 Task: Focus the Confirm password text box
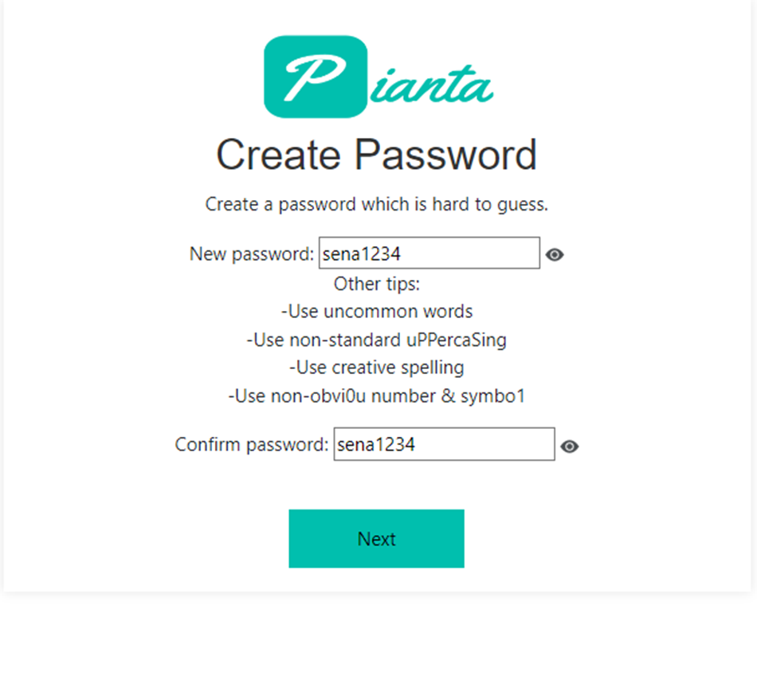click(x=443, y=444)
